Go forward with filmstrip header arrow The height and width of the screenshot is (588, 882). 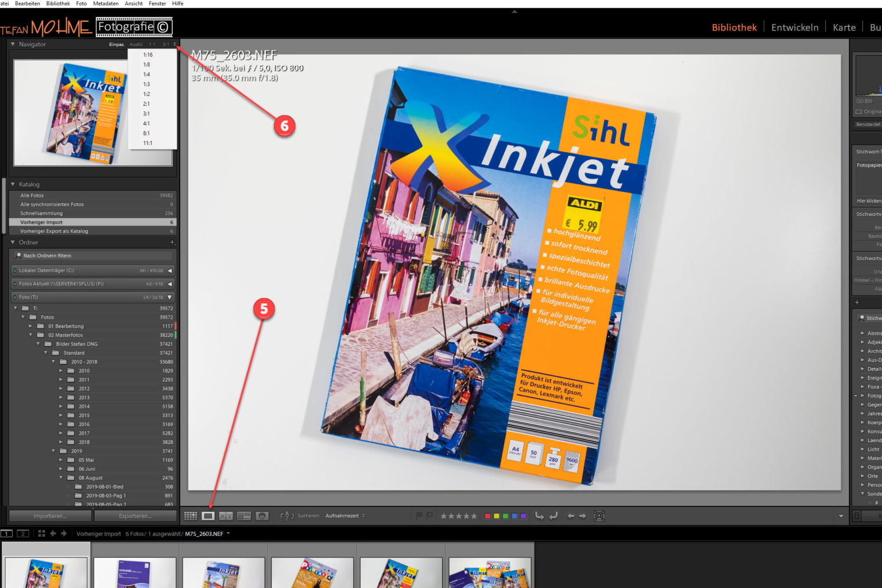click(64, 533)
